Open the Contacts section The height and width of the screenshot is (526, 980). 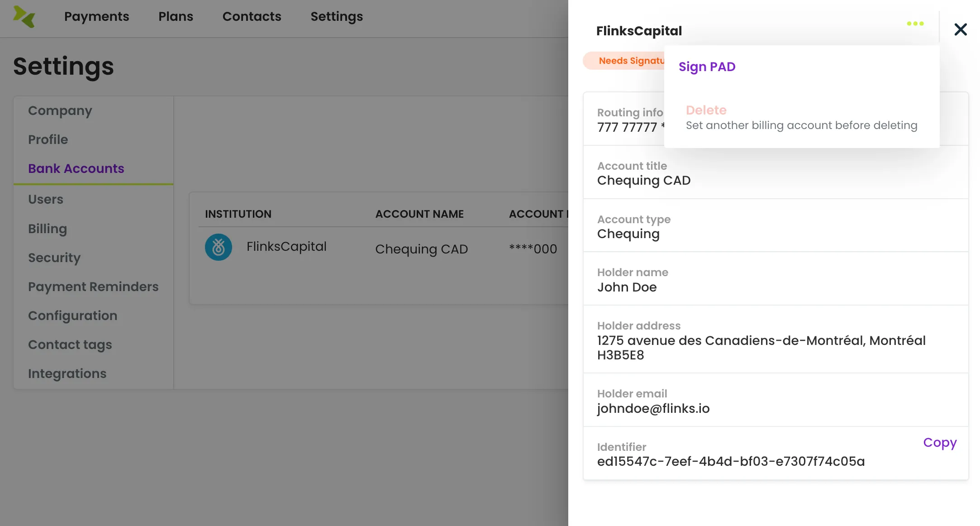click(252, 17)
